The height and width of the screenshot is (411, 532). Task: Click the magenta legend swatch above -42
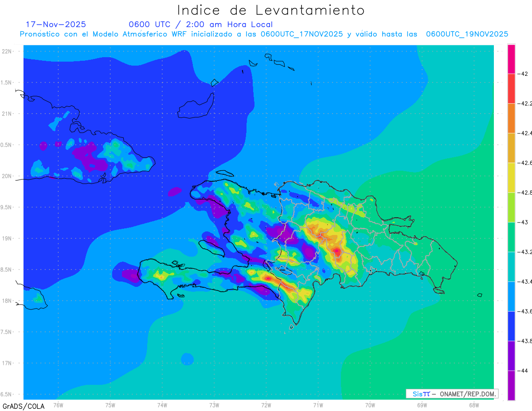tap(511, 59)
